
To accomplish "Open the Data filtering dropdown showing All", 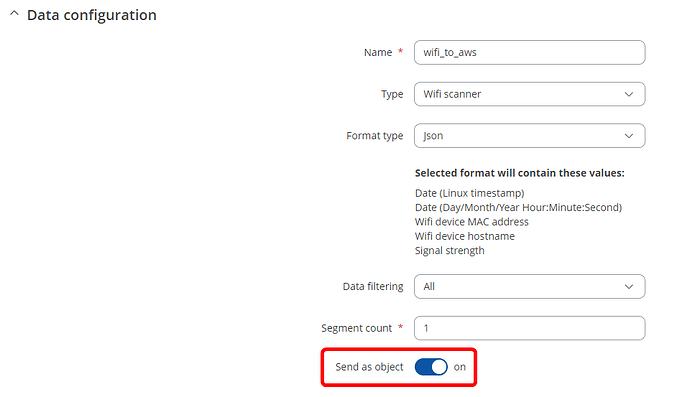I will [529, 287].
